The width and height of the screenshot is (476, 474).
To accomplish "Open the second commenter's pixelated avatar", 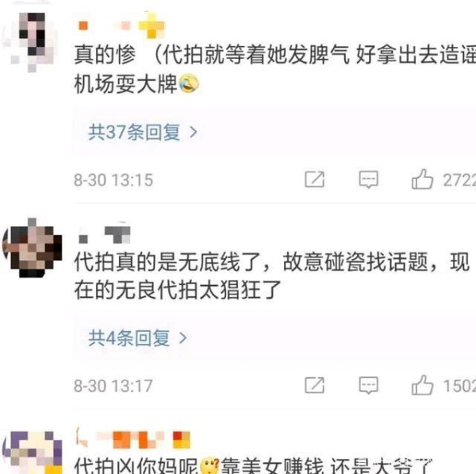I will pos(33,248).
